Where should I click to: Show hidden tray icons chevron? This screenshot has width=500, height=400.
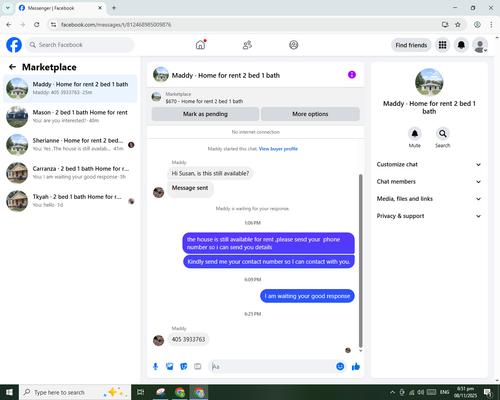tap(392, 392)
